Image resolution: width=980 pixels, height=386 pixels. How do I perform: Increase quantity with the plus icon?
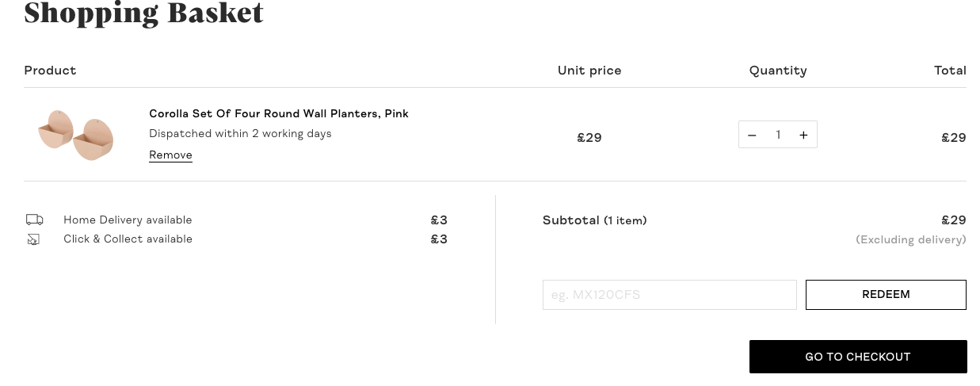click(803, 135)
